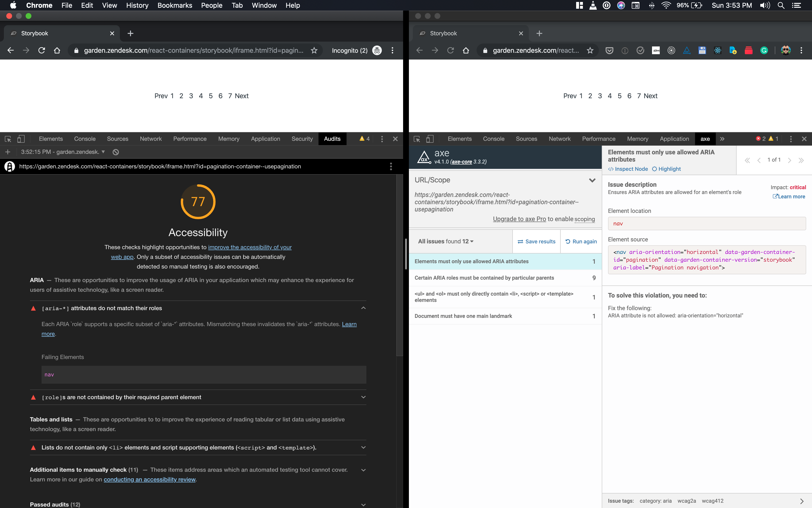Open Spotlight search in menu bar

click(781, 5)
